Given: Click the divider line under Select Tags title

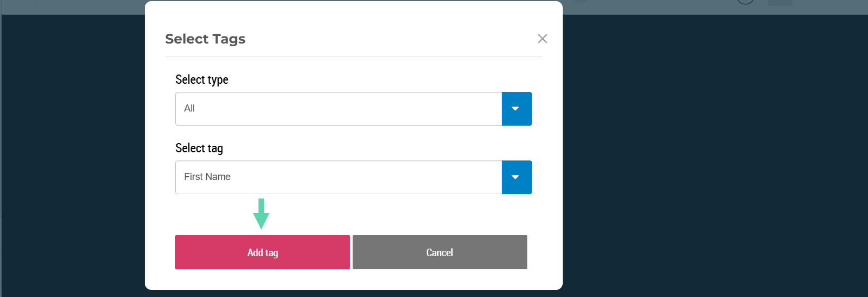Looking at the screenshot, I should tap(354, 57).
